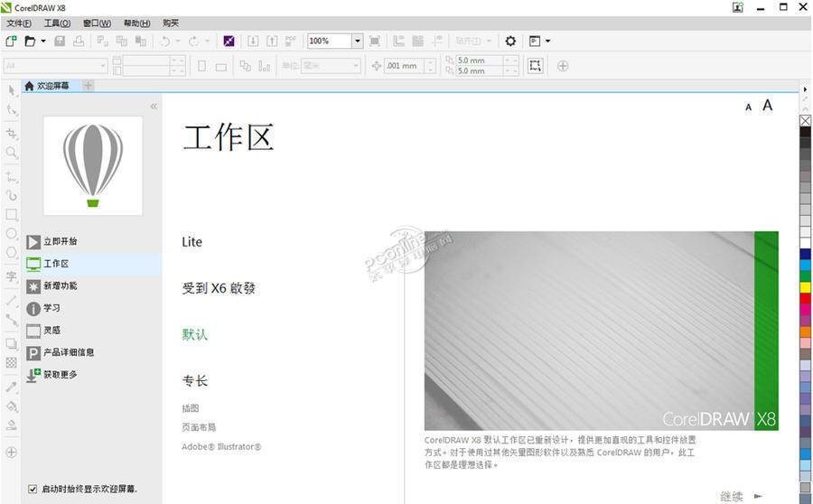The height and width of the screenshot is (504, 813).
Task: Click the Publish to PDF icon
Action: pos(290,41)
